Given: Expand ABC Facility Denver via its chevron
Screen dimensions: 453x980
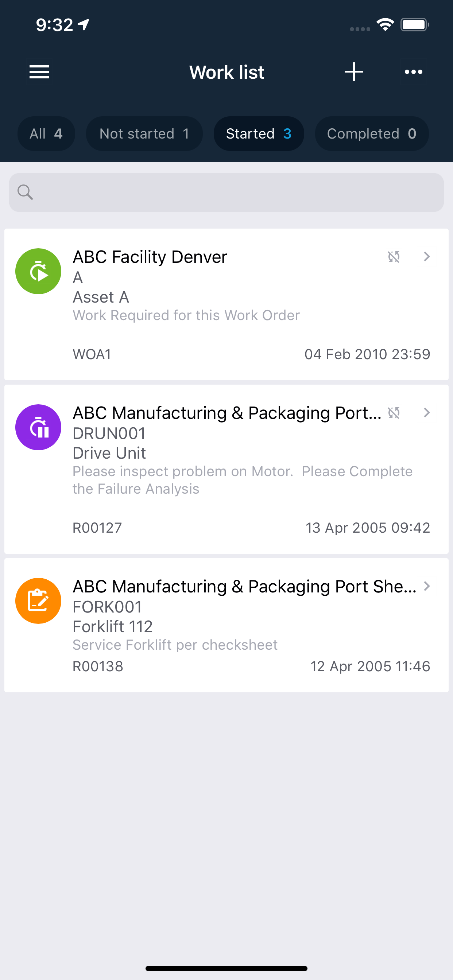Looking at the screenshot, I should [x=427, y=257].
